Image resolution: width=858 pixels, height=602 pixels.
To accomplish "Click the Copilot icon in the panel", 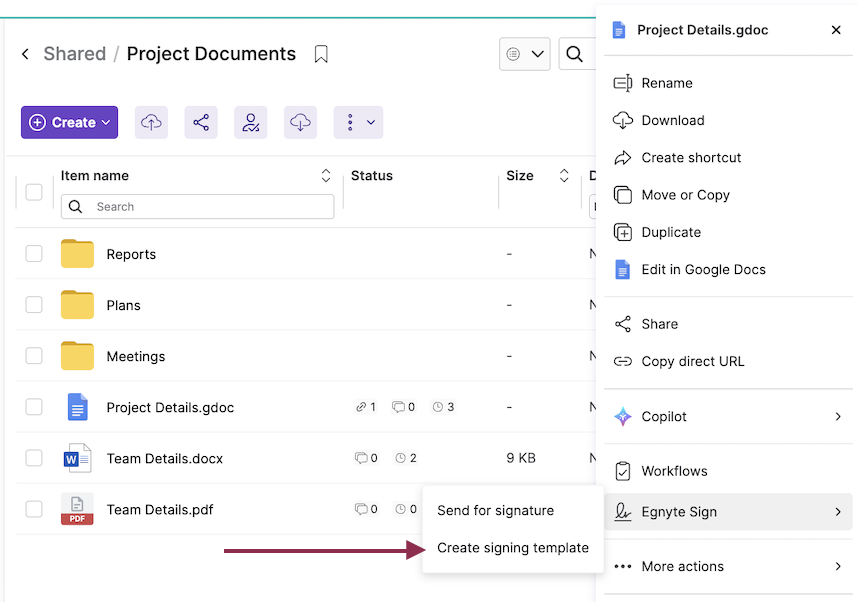I will click(621, 416).
